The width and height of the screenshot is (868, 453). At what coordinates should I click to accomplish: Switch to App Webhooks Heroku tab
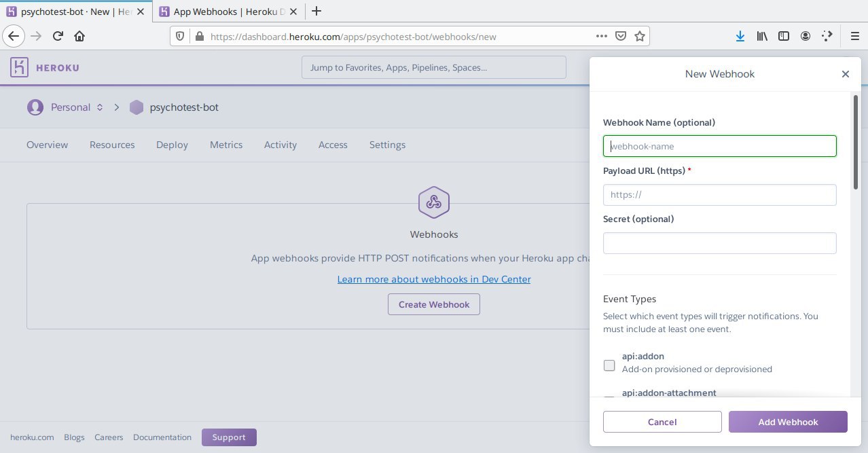pos(230,11)
